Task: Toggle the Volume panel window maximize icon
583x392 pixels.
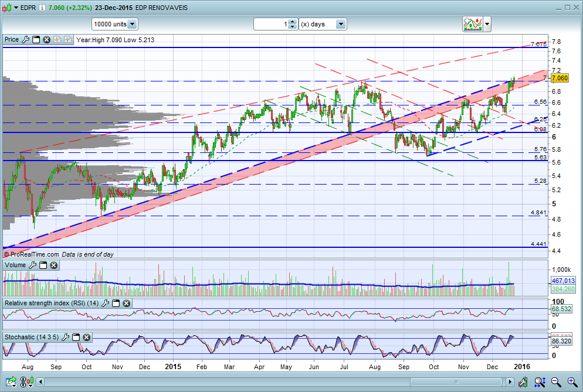Action: click(43, 265)
